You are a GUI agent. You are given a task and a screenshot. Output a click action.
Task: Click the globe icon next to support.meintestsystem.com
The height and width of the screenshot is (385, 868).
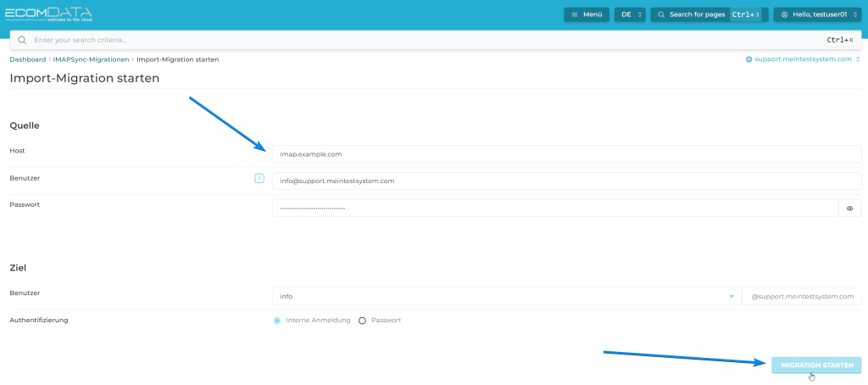748,60
